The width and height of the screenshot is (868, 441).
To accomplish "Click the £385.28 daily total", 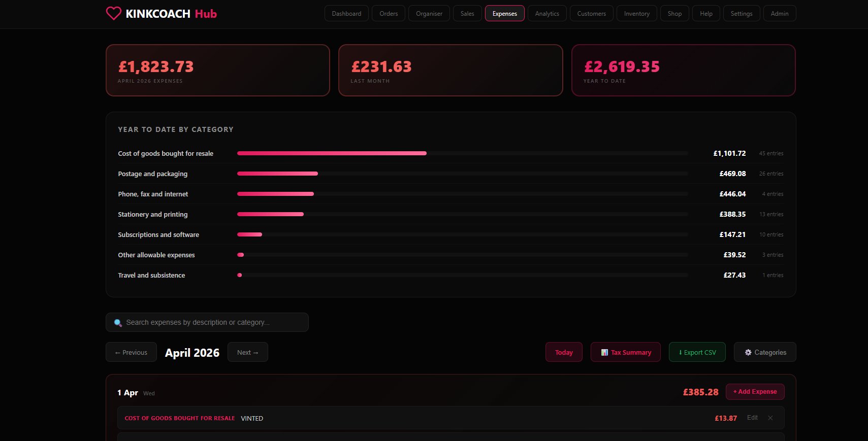I will tap(700, 392).
